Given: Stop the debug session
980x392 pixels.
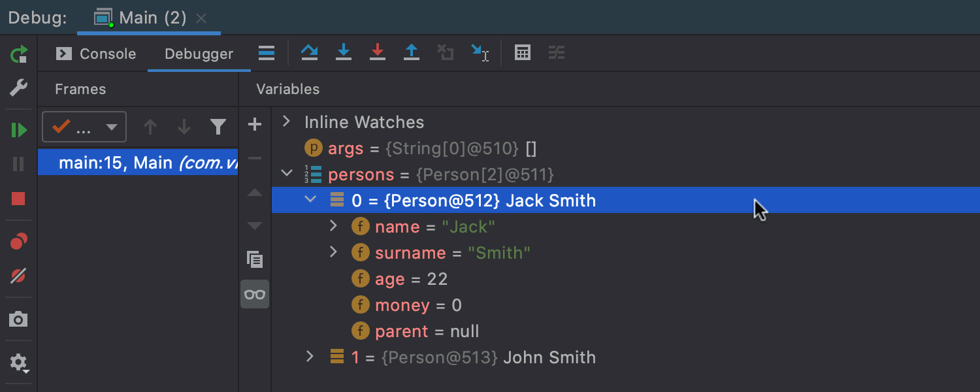Looking at the screenshot, I should (x=19, y=199).
